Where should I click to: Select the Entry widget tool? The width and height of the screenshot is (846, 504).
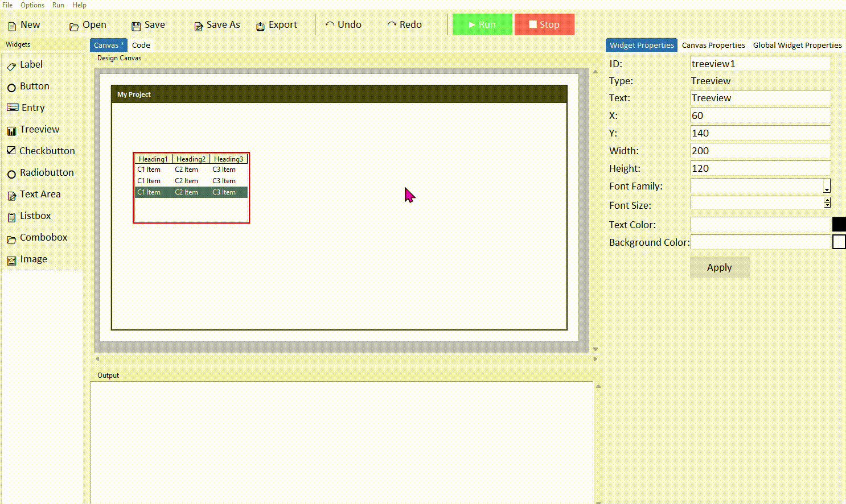point(32,108)
